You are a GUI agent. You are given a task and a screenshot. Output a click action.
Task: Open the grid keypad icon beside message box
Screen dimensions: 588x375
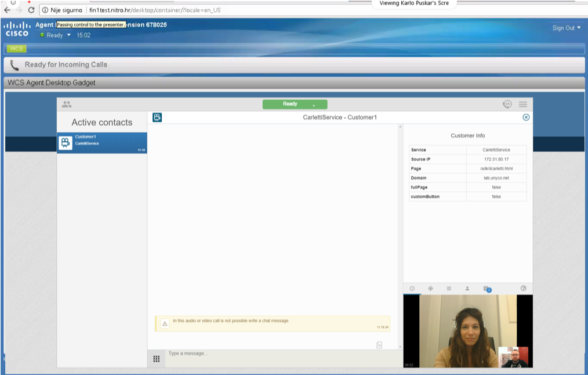point(157,359)
